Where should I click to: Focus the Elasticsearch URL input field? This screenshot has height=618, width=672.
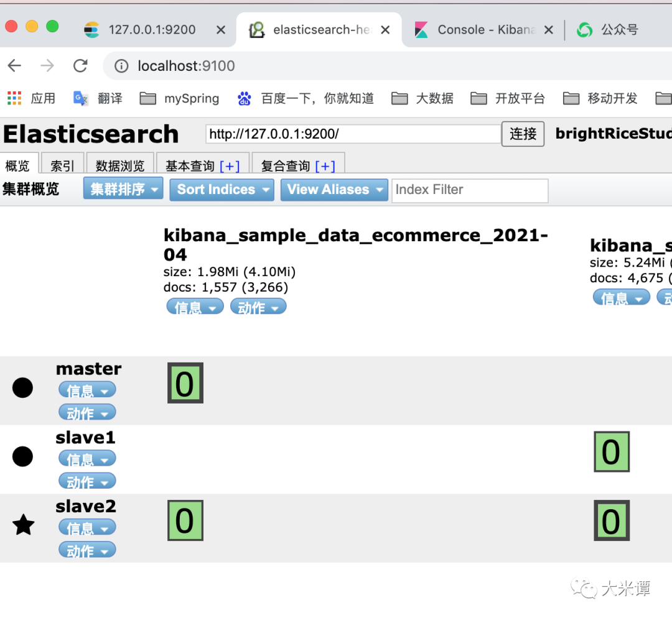(353, 134)
